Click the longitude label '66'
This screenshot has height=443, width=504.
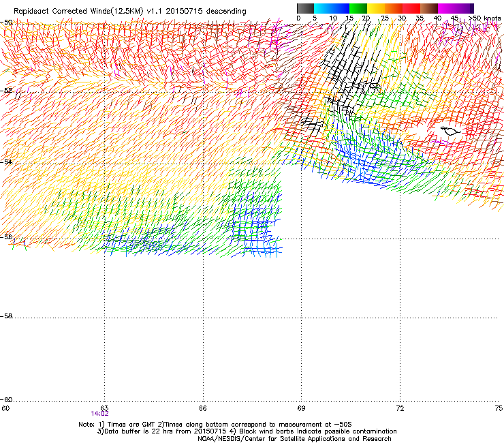[203, 408]
